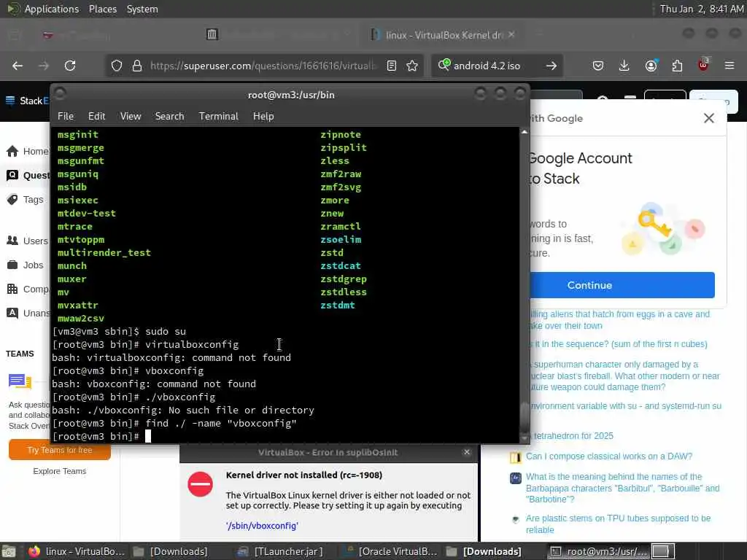Click the clock Thu Jan 2, 8:41 AM

coord(702,9)
